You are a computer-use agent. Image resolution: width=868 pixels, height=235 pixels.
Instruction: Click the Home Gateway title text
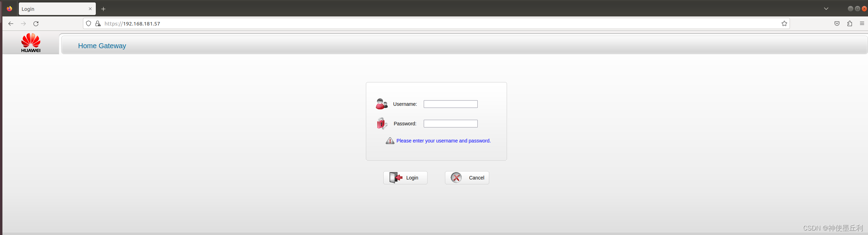pos(102,46)
